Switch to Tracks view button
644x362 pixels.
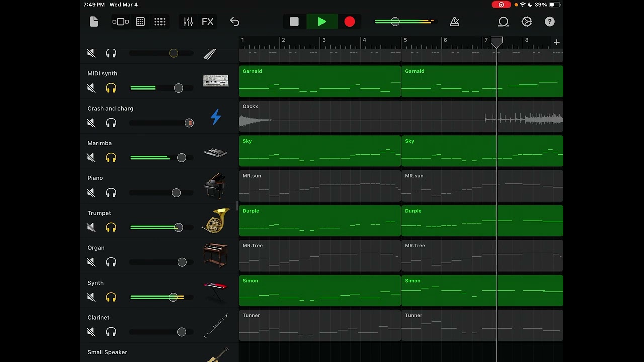(120, 22)
